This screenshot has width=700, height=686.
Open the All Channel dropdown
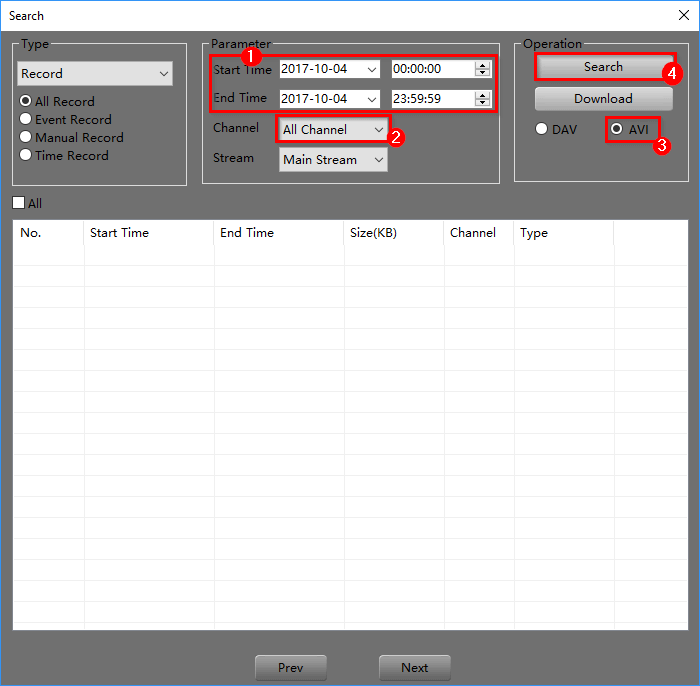coord(333,130)
